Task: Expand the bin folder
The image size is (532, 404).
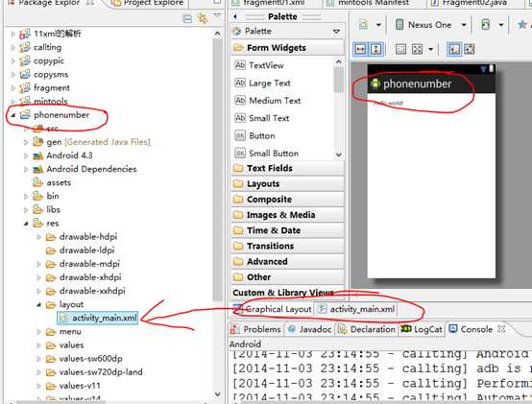Action: pyautogui.click(x=26, y=196)
